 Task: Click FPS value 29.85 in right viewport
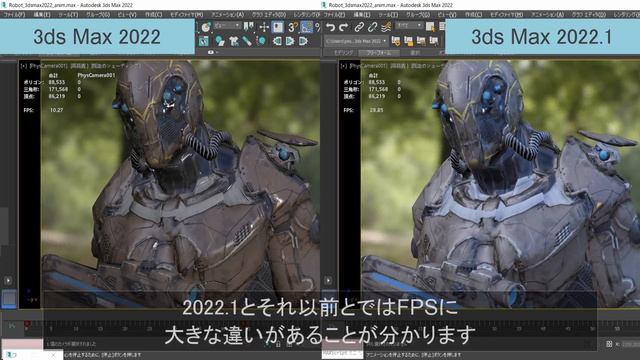pyautogui.click(x=376, y=110)
